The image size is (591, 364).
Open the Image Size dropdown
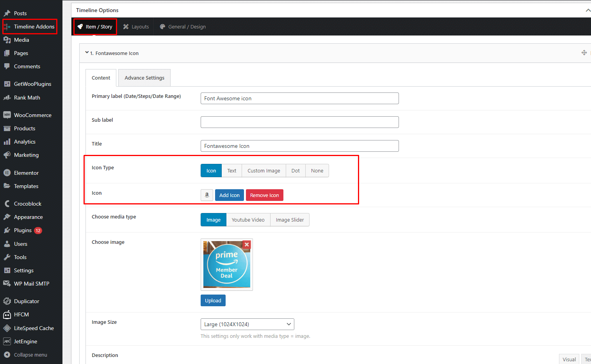point(247,324)
